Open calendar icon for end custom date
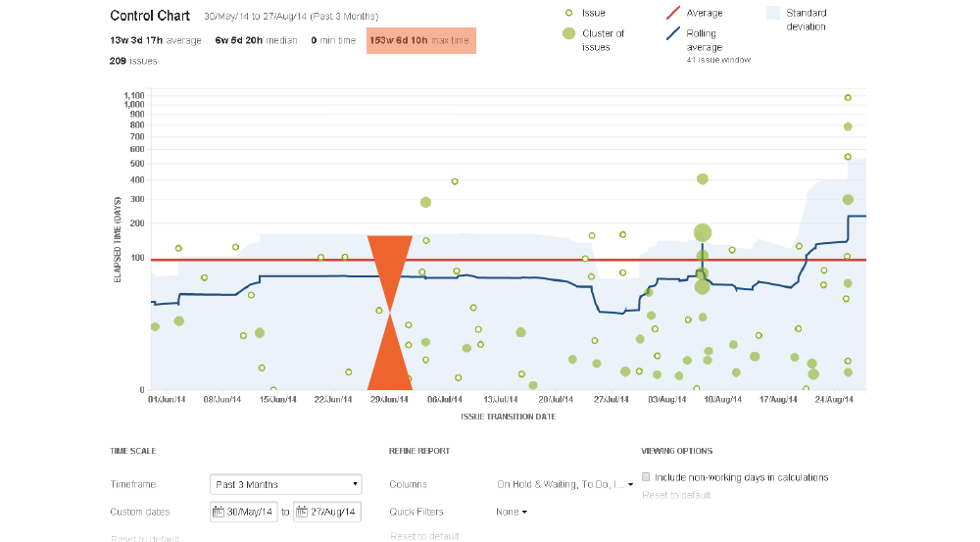980x542 pixels. (x=301, y=512)
